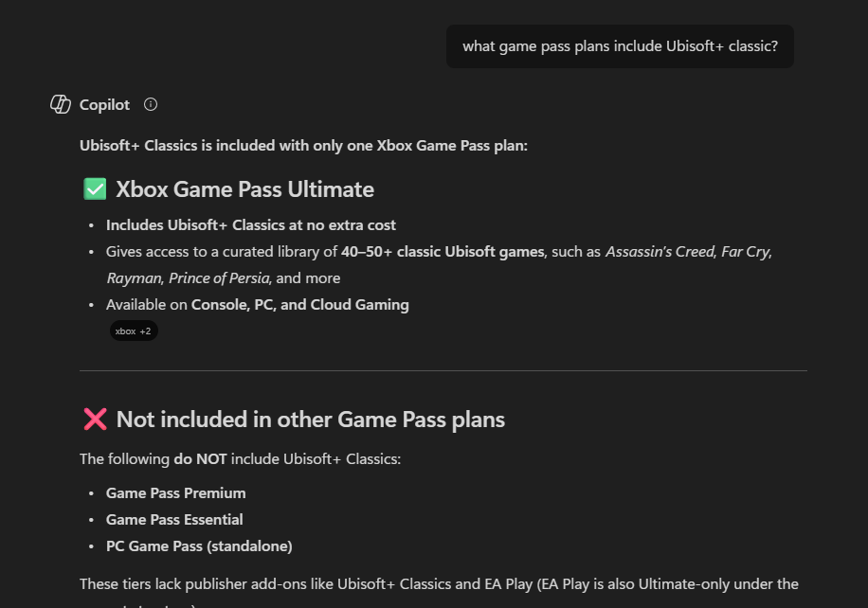Click "Includes Ubisoft+ Classics at no extra cost"
This screenshot has width=868, height=608.
(x=251, y=225)
